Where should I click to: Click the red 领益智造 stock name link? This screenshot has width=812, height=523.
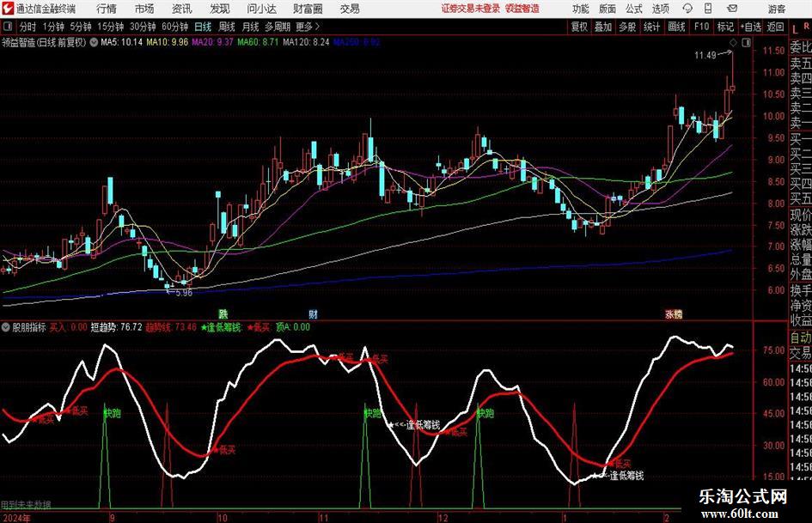522,9
